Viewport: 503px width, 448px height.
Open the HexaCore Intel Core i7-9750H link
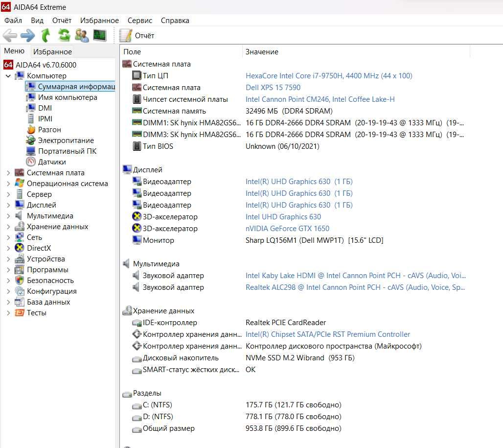tap(329, 76)
